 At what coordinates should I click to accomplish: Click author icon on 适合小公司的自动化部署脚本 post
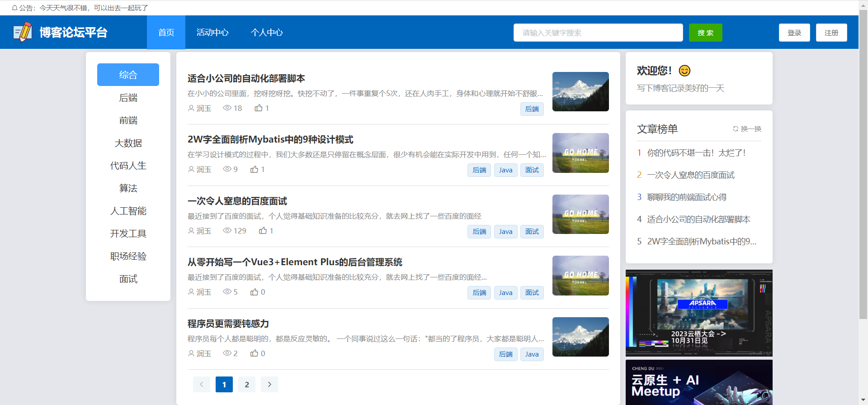(x=191, y=108)
